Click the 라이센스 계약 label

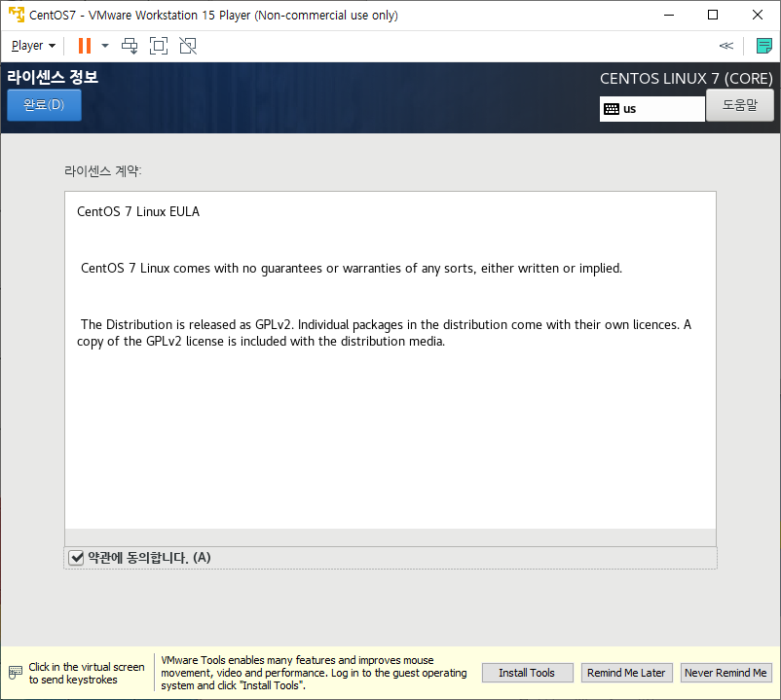tap(103, 170)
